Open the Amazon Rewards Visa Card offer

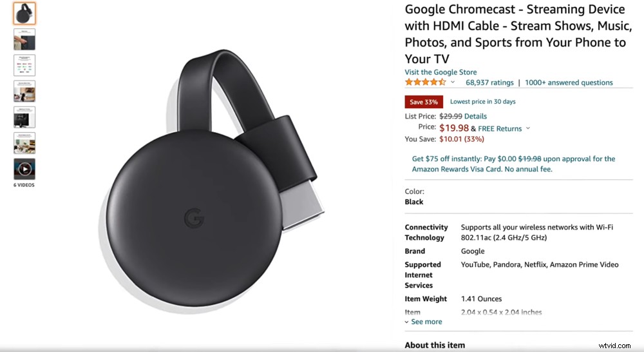513,164
